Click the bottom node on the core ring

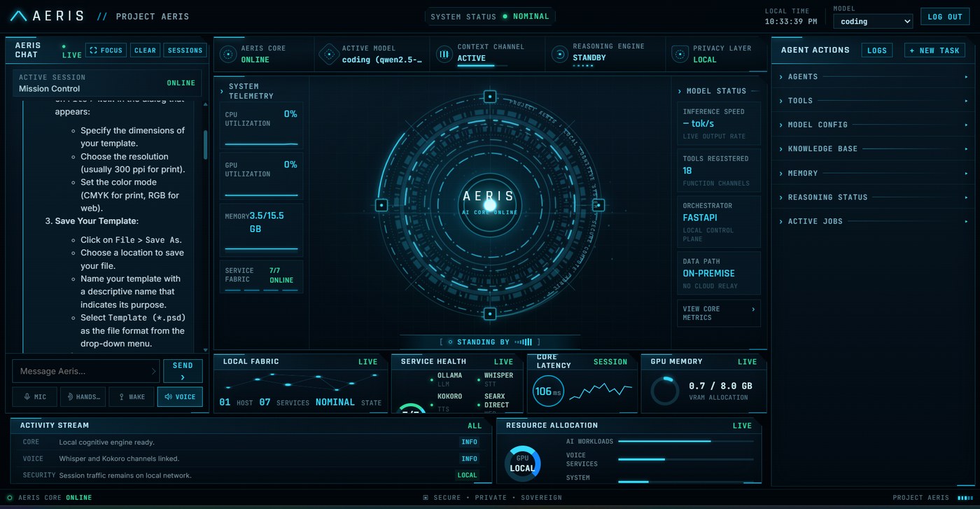coord(490,314)
